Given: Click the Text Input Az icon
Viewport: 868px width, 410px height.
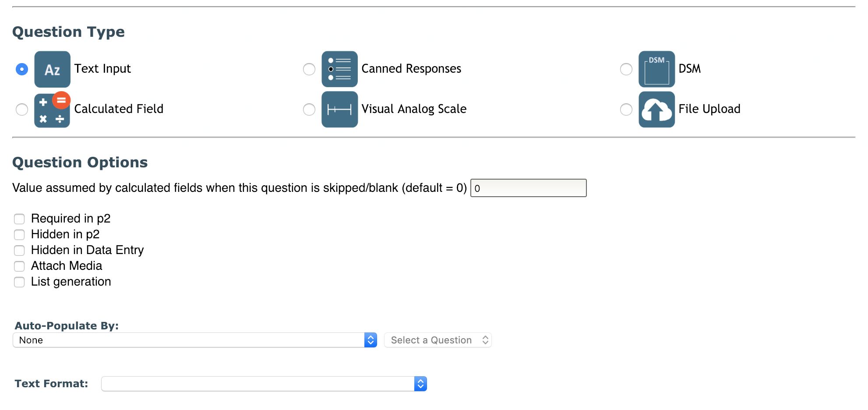Looking at the screenshot, I should [x=52, y=69].
